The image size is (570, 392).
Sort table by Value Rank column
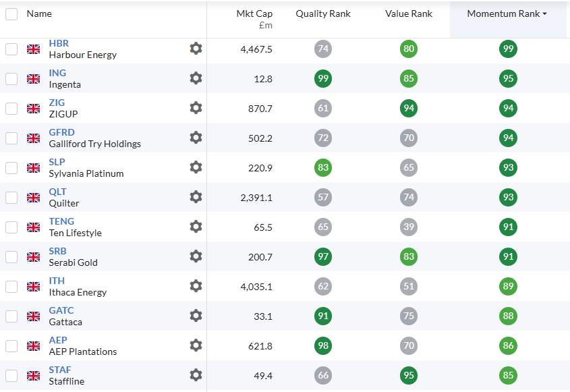pos(409,14)
